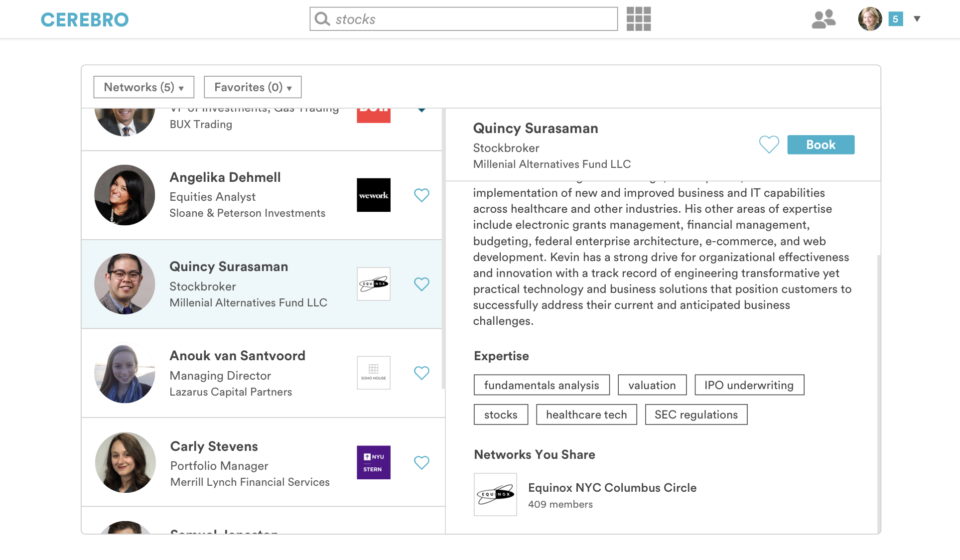Toggle favorite heart for Anouk van Santvoord
960x560 pixels.
(x=421, y=373)
